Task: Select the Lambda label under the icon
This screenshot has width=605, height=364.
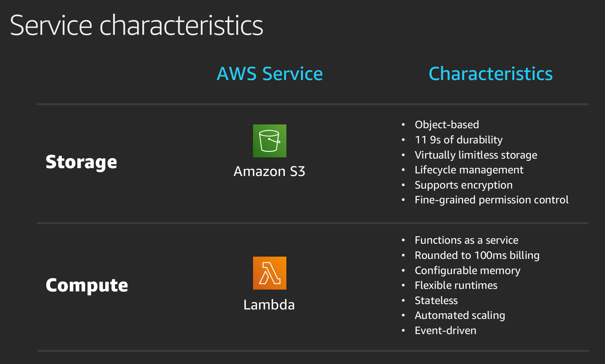Action: coord(269,305)
